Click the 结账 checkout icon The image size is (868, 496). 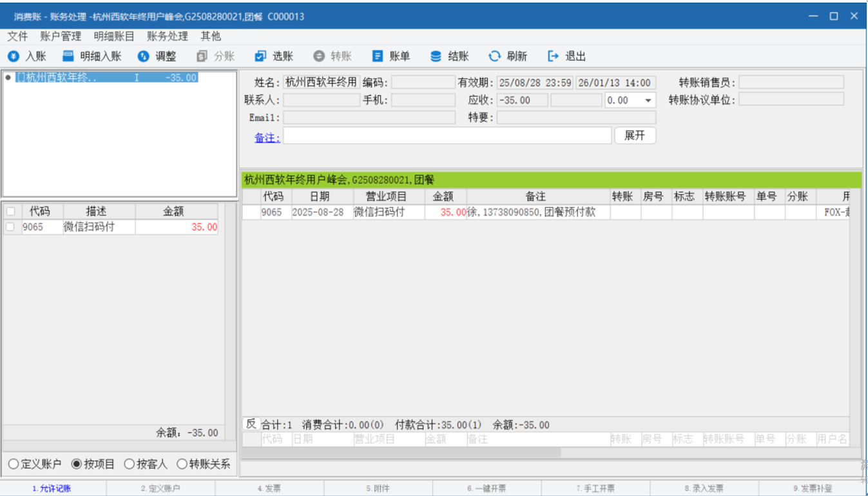(436, 57)
